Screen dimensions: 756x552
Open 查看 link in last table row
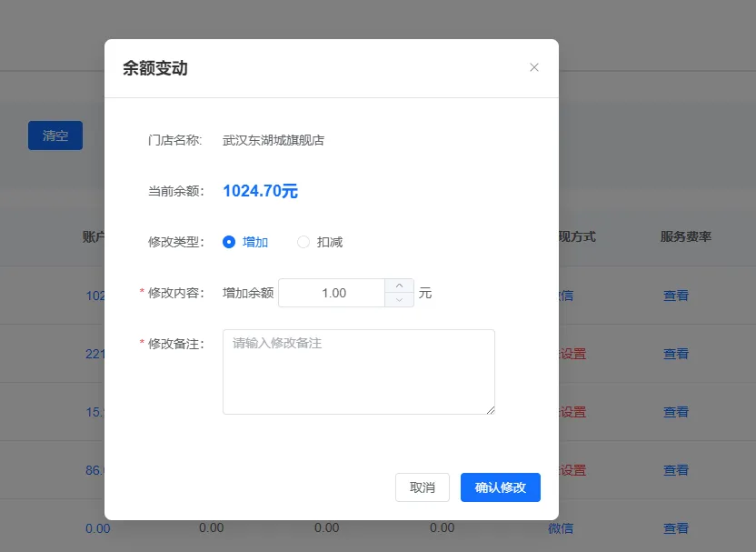tap(676, 528)
